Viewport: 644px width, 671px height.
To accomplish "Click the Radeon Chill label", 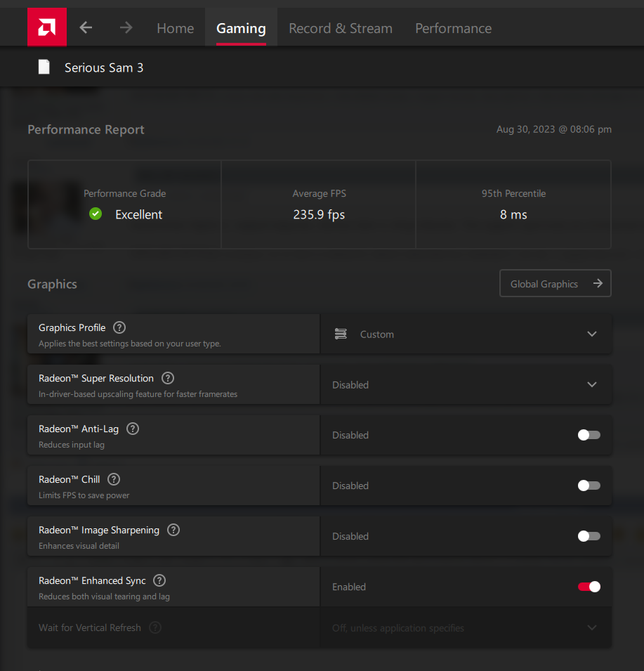I will (x=70, y=479).
